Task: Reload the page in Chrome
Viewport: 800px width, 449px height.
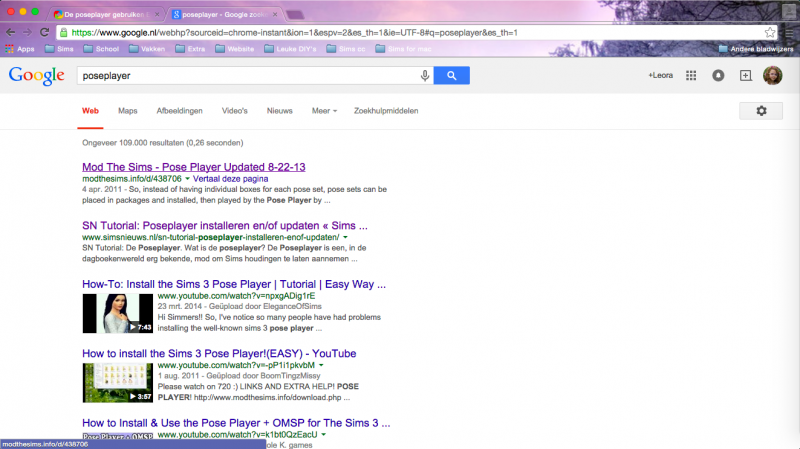Action: (45, 32)
